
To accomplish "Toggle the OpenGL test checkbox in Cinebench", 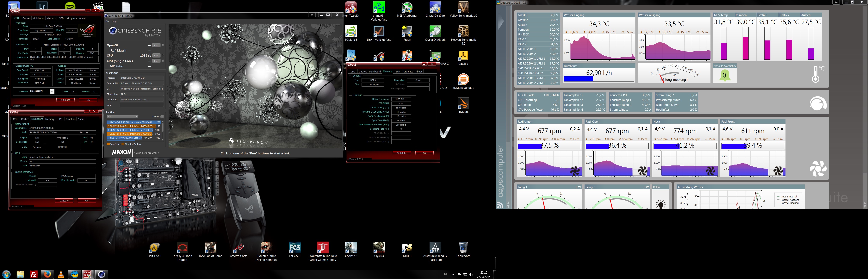I will 163,45.
